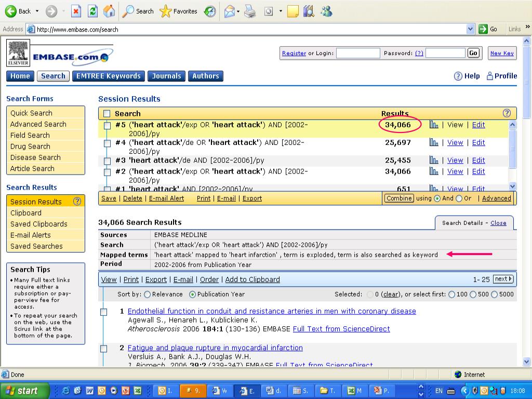Open bar chart icon for search #5
Viewport: 532px width, 399px height.
(x=434, y=125)
